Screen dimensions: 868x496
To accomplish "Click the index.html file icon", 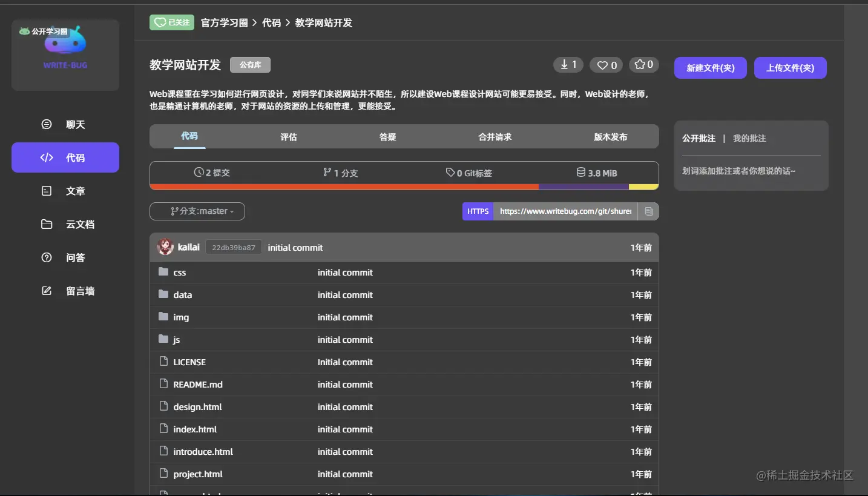I will click(x=163, y=429).
